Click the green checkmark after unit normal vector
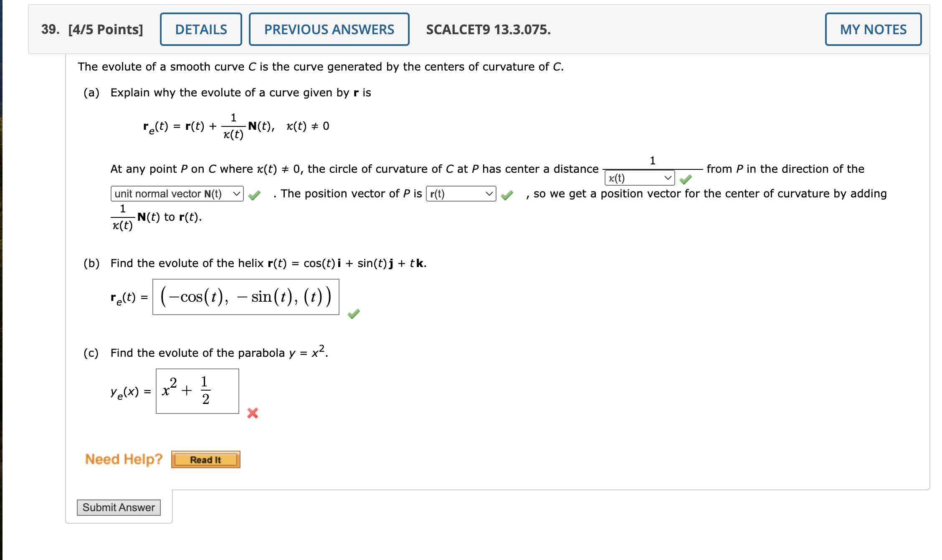This screenshot has width=942, height=560. [255, 194]
